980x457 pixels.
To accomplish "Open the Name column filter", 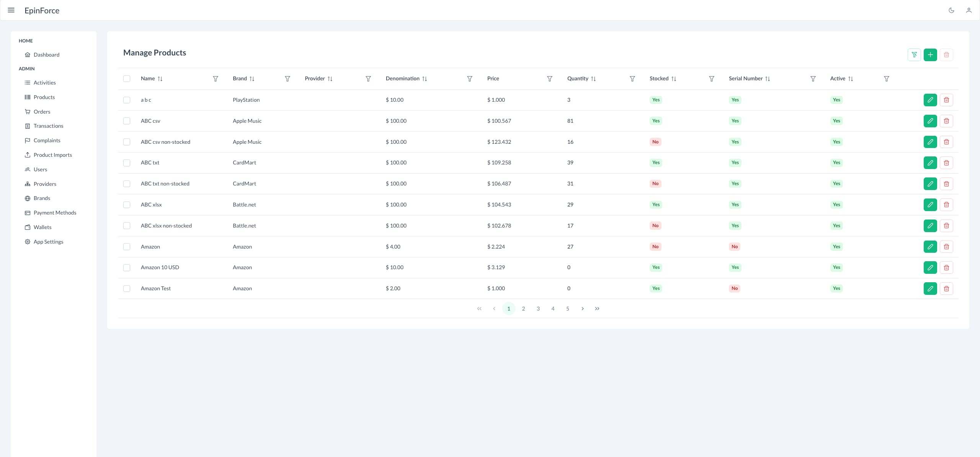I will [216, 79].
